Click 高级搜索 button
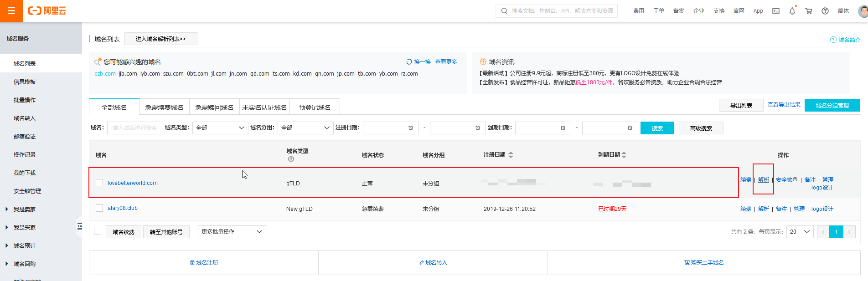This screenshot has height=281, width=868. (x=701, y=128)
